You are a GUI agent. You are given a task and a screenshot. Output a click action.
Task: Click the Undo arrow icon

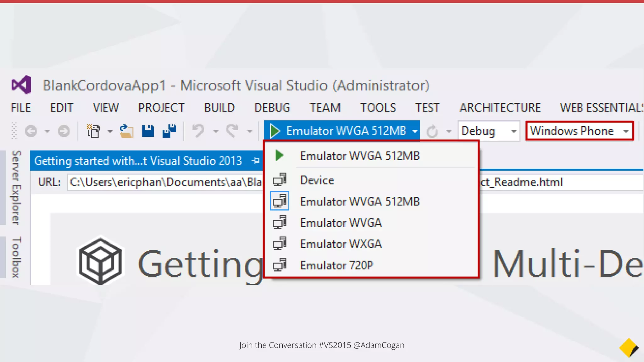point(198,131)
